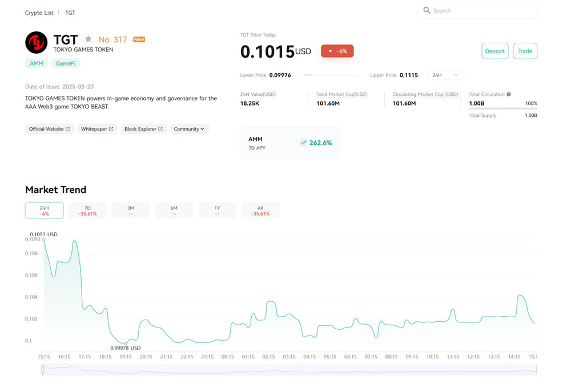The height and width of the screenshot is (392, 571).
Task: Focus the Search input field
Action: pos(477,10)
